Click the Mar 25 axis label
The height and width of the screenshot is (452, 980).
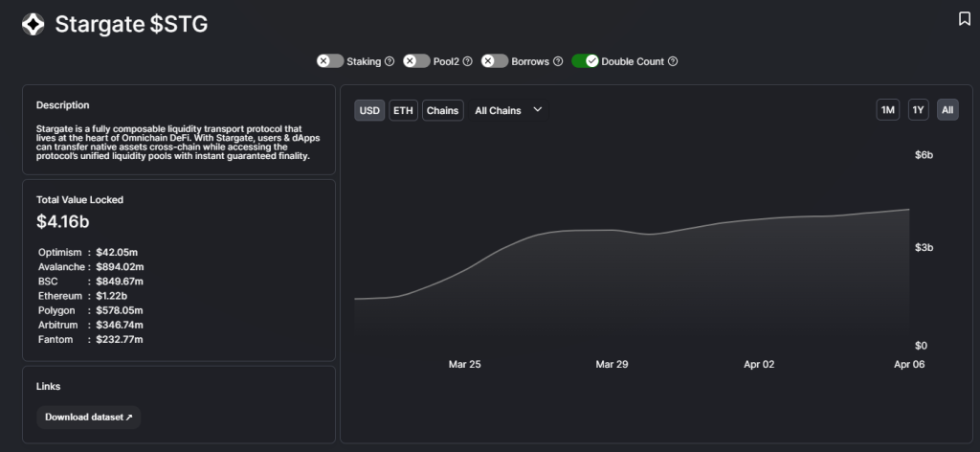click(x=465, y=364)
